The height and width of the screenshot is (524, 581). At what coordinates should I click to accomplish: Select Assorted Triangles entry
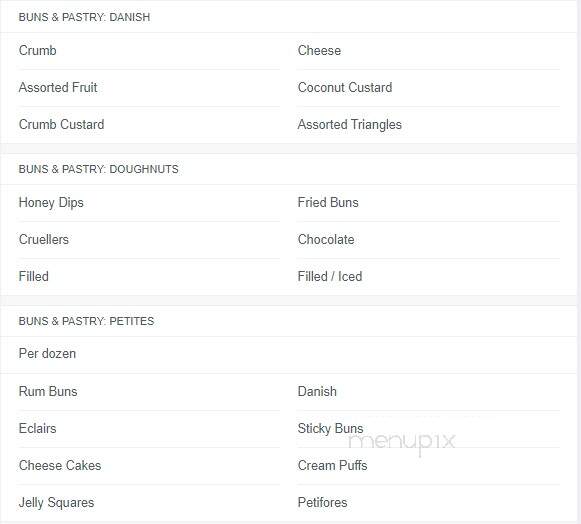click(x=349, y=125)
